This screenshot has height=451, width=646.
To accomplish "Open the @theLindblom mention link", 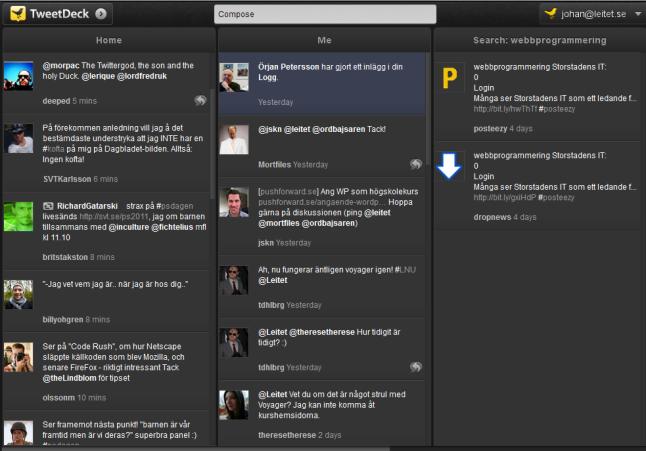I will click(x=69, y=378).
